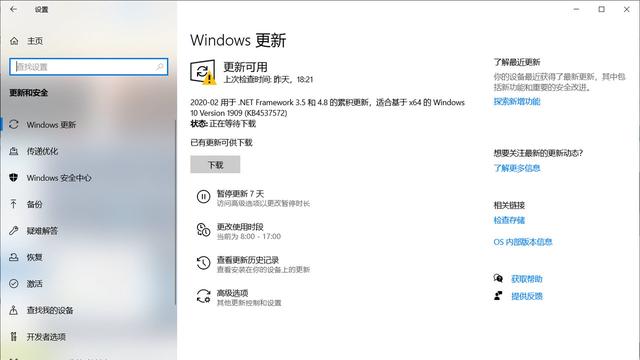Open 更改使用时段 option

click(x=239, y=231)
